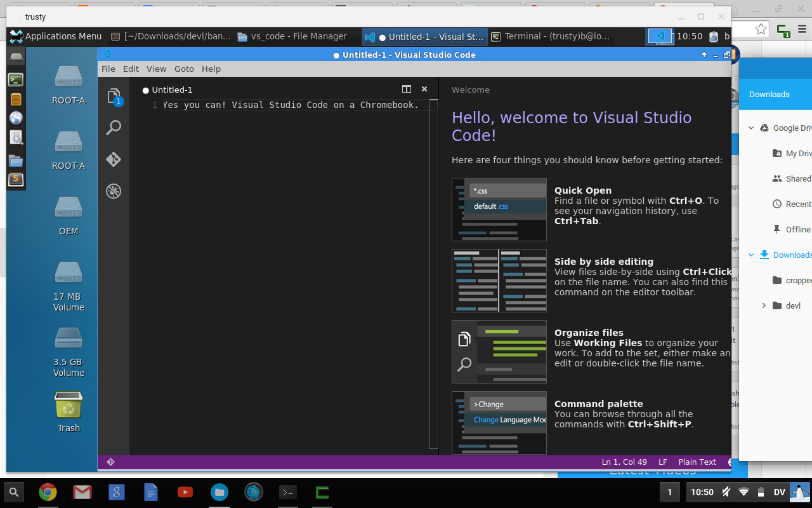The image size is (812, 508).
Task: Open the Goto menu in the menu bar
Action: pos(184,69)
